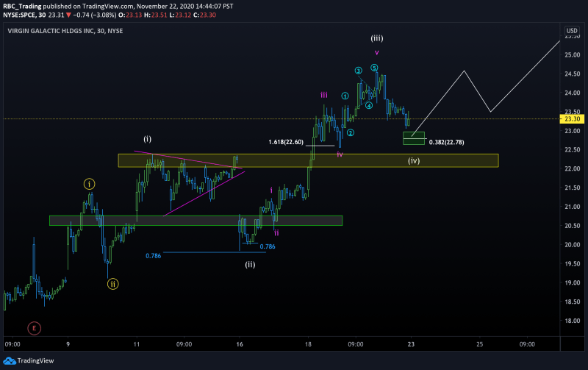
Task: Select the cyan circled 3 marker
Action: pyautogui.click(x=359, y=71)
